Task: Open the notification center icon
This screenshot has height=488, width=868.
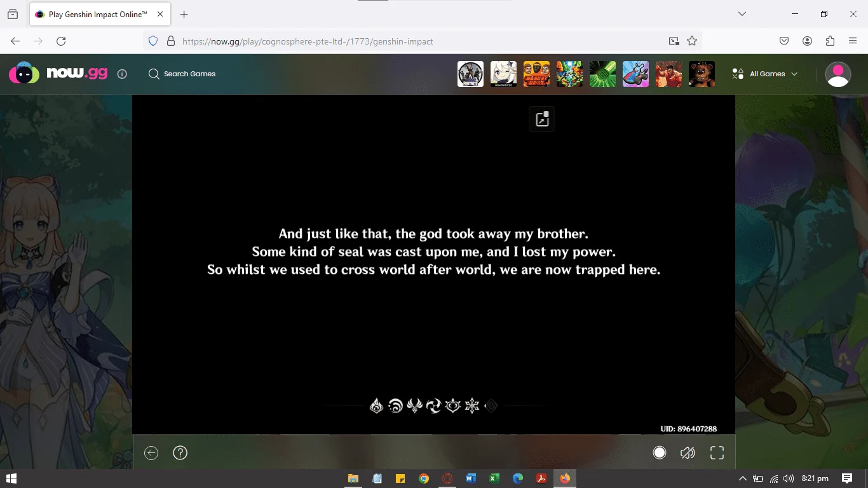Action: tap(847, 478)
